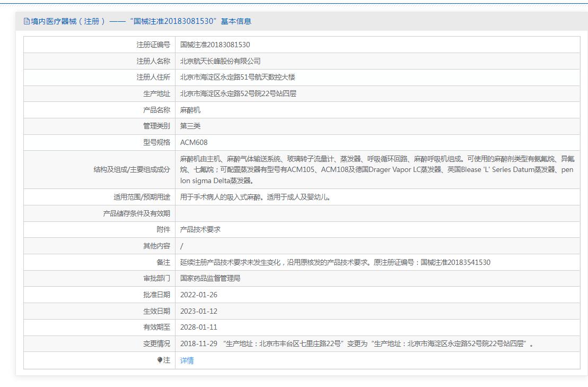
Task: Select the effective date 2023-01-12
Action: pyautogui.click(x=198, y=311)
